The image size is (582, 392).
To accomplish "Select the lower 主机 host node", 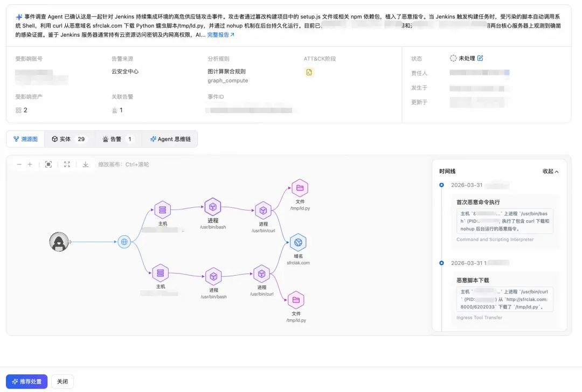I will click(161, 274).
